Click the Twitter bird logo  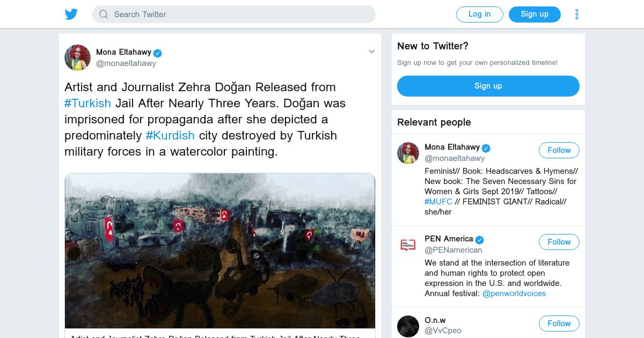click(x=71, y=14)
